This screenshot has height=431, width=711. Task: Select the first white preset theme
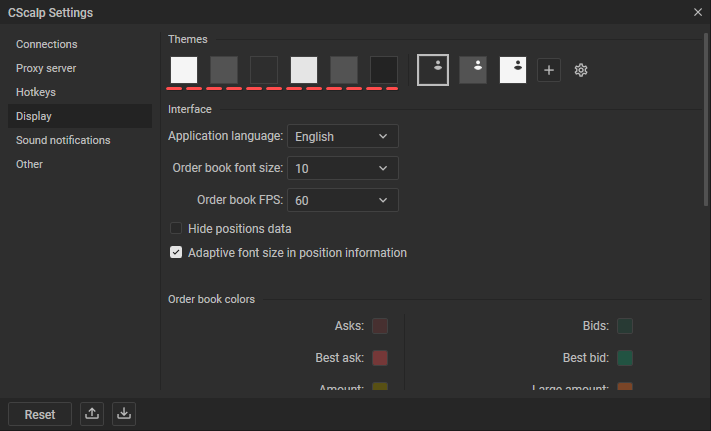point(184,70)
